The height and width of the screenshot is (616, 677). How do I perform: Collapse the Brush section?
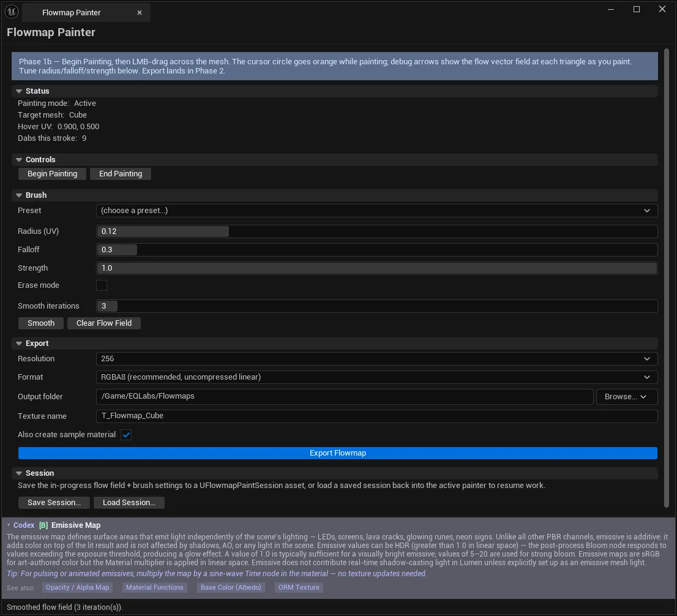point(19,195)
